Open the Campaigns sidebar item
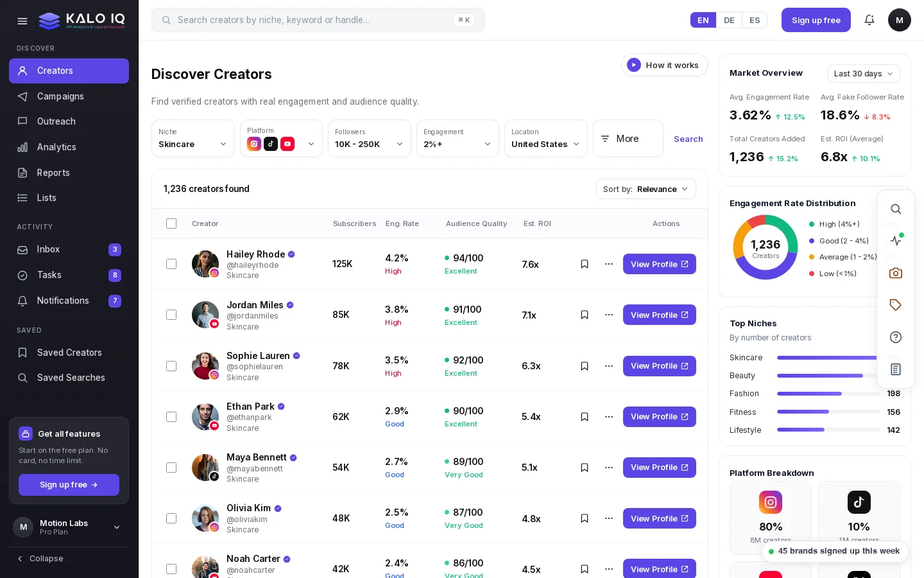The width and height of the screenshot is (924, 578). (x=69, y=96)
